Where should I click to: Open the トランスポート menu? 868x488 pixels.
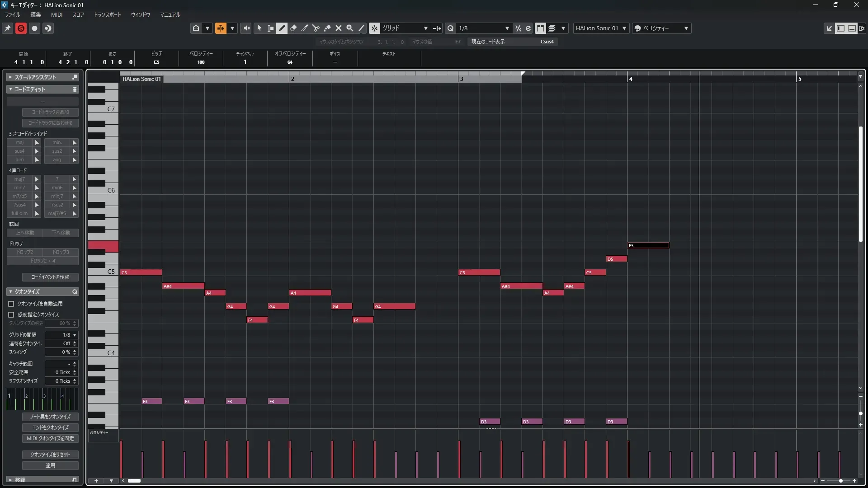pos(107,14)
